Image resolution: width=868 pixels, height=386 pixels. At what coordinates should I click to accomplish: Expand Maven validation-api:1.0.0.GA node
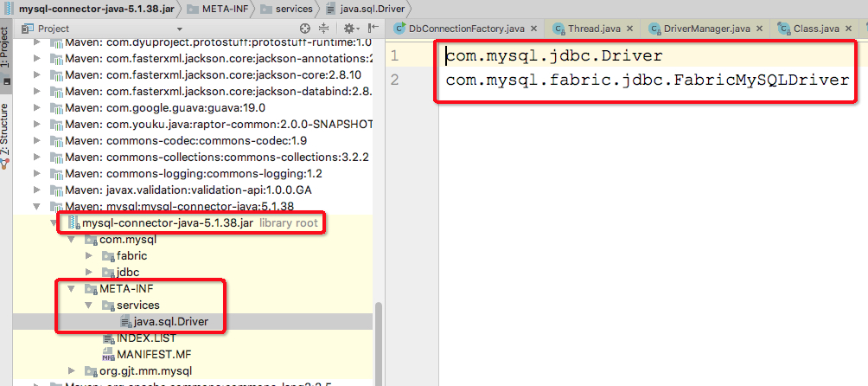[37, 190]
